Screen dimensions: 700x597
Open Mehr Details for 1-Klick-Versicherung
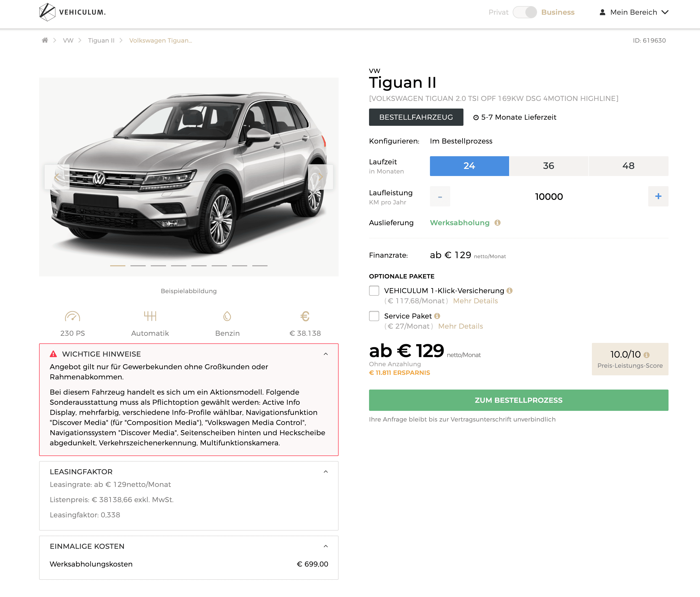(475, 301)
